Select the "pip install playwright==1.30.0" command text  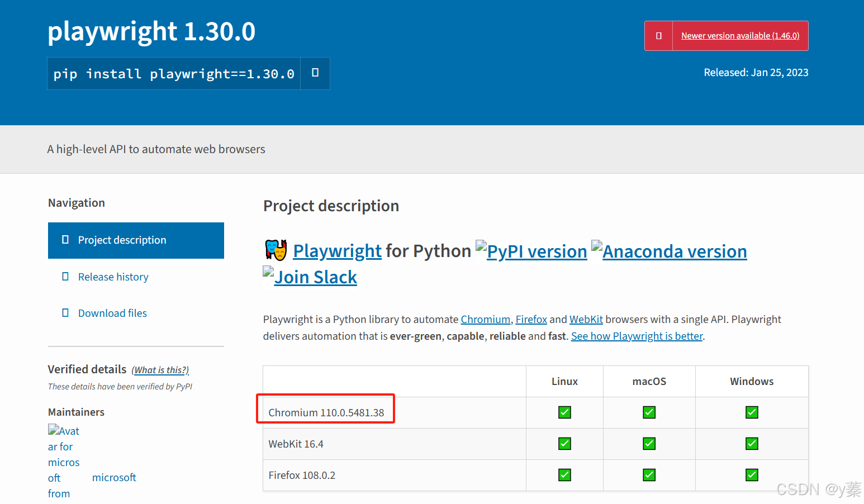(x=174, y=74)
